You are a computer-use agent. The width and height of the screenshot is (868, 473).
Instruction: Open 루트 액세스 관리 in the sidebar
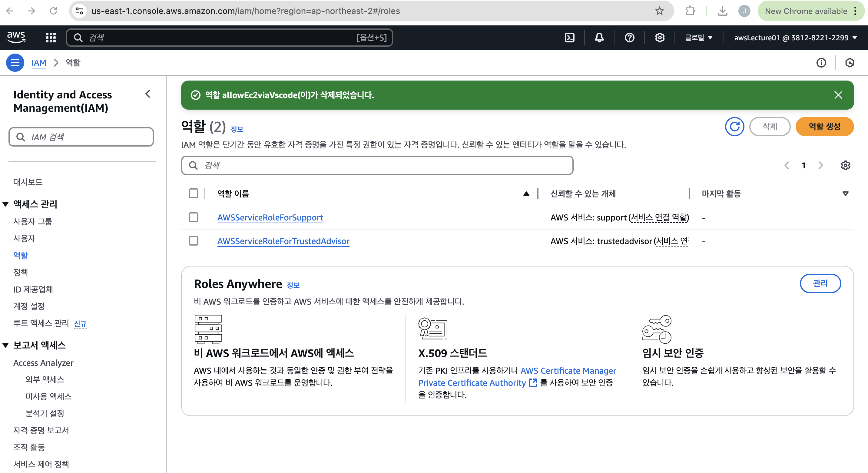click(x=41, y=323)
